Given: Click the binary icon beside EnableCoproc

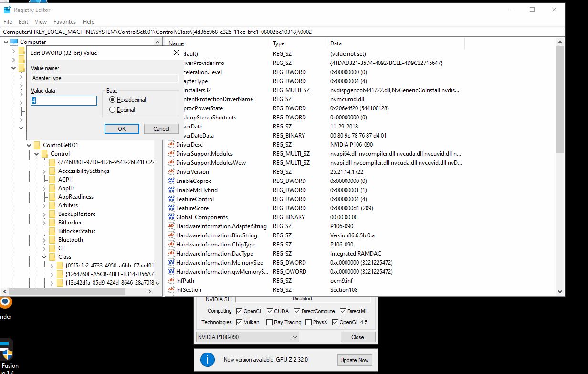Looking at the screenshot, I should click(x=171, y=181).
